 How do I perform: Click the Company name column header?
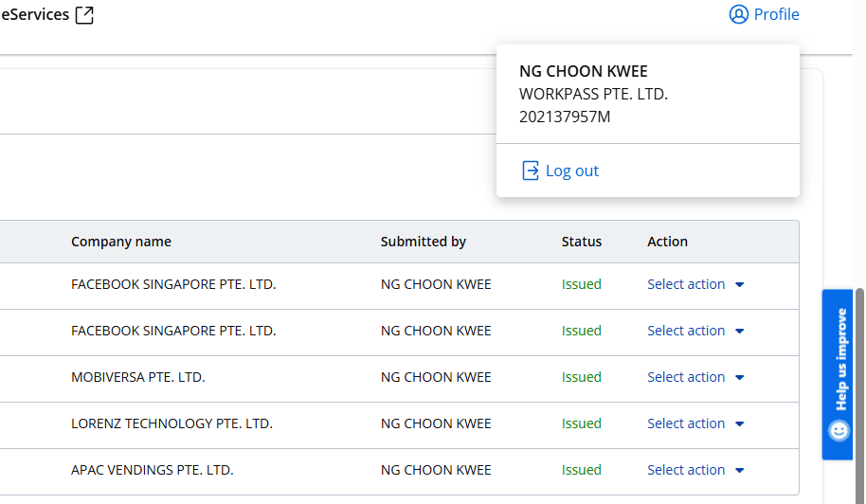[121, 242]
